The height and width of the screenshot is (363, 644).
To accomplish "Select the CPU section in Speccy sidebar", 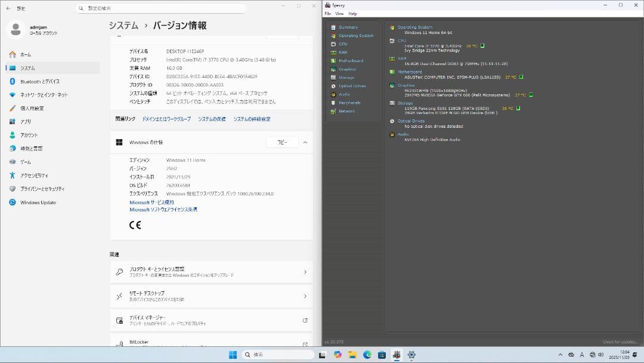I will tap(343, 44).
